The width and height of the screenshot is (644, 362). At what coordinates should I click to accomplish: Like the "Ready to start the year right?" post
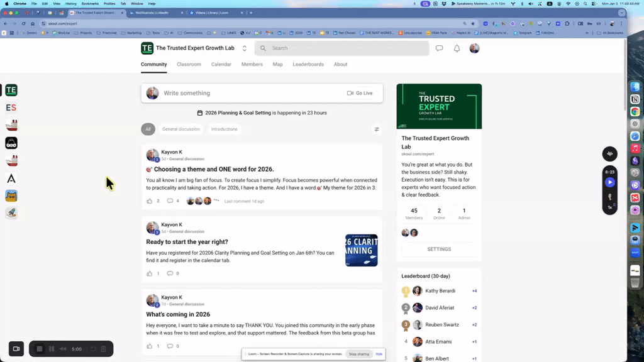coord(150,273)
